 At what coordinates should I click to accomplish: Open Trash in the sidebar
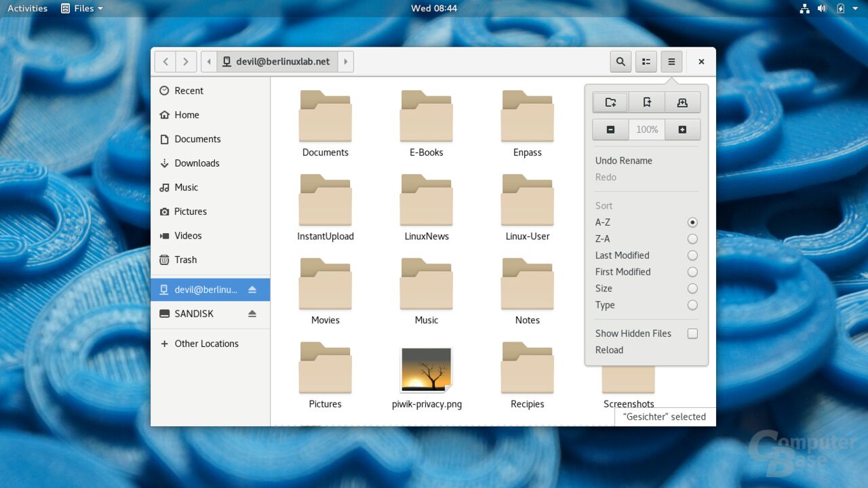[x=210, y=260]
